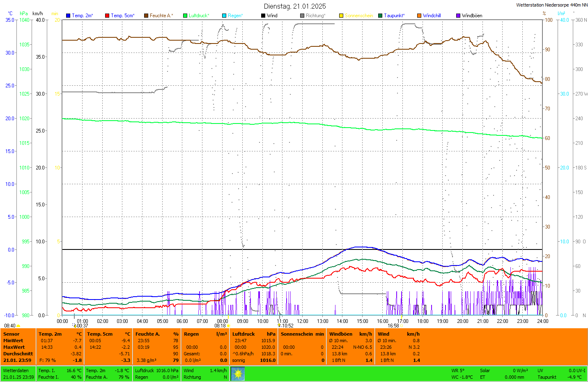Click the Wetterdaten cell in green bar

tap(18, 374)
